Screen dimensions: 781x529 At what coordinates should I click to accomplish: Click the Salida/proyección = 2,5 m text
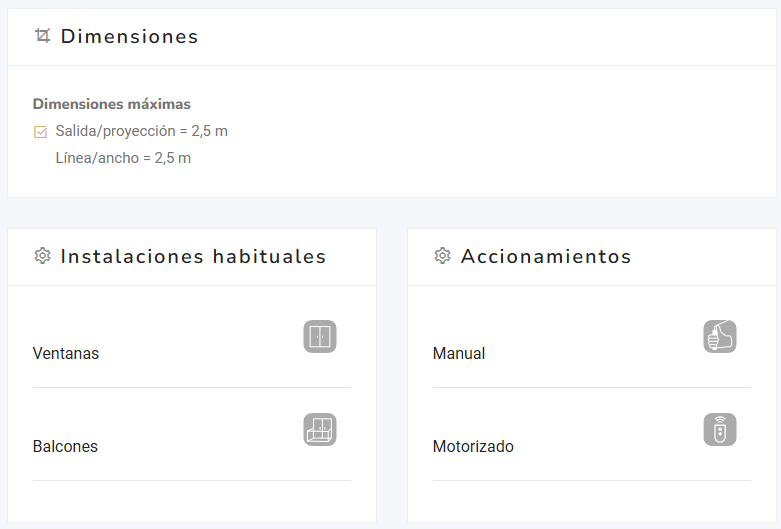(x=142, y=131)
